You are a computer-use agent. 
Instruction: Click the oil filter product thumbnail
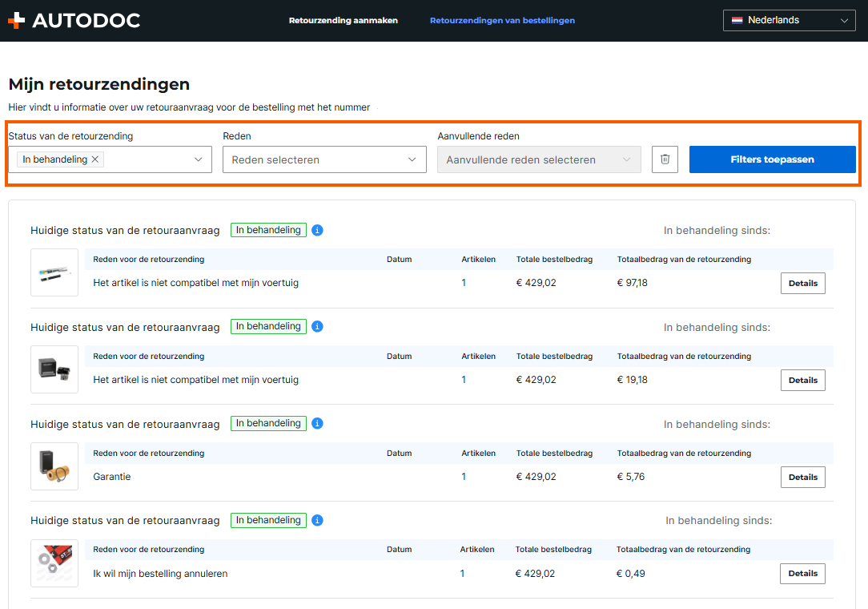point(54,466)
